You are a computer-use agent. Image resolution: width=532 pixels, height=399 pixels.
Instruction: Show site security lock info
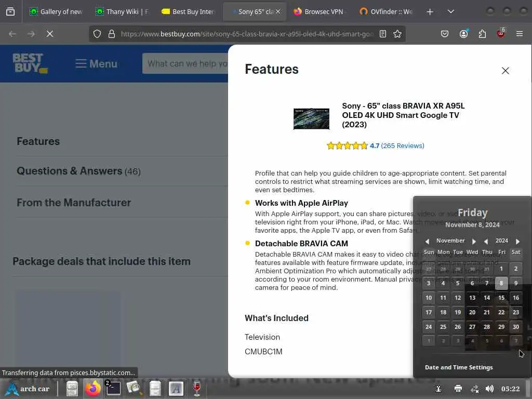coord(112,34)
